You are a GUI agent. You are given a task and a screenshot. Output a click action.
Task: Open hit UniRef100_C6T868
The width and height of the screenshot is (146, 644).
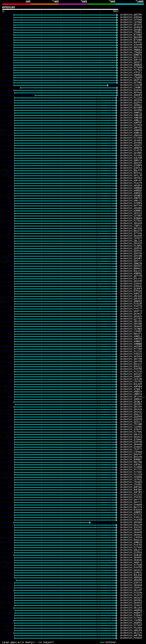click(x=131, y=20)
